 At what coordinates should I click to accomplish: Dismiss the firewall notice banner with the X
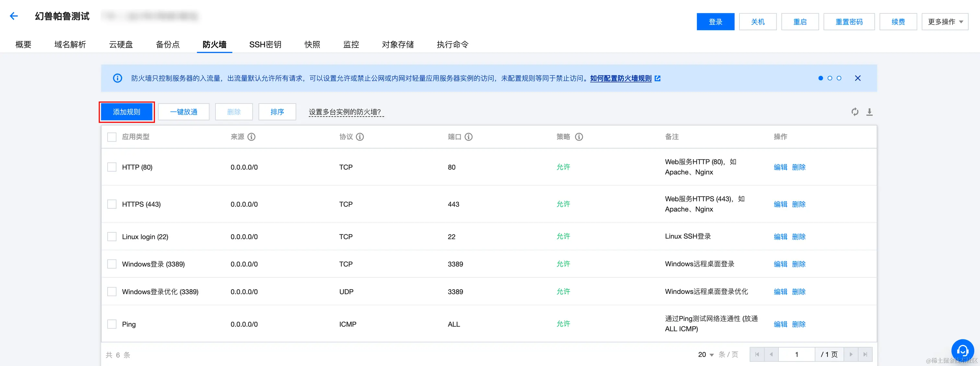click(x=858, y=78)
